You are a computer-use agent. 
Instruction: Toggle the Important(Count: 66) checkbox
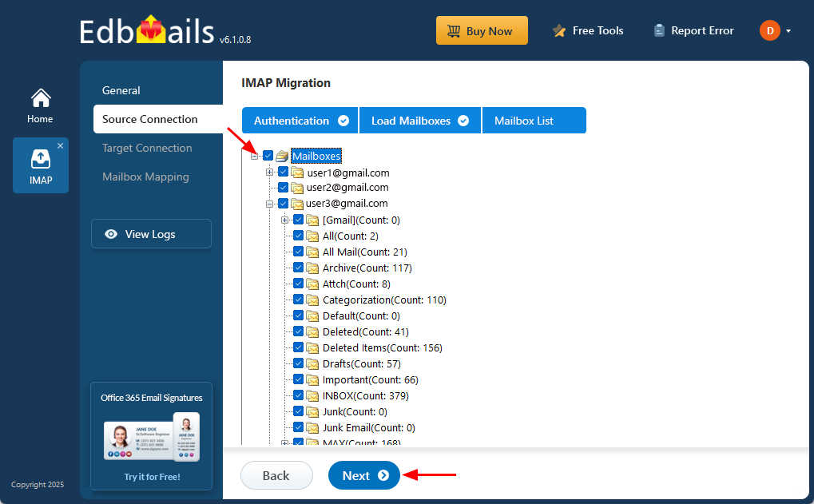click(x=298, y=379)
